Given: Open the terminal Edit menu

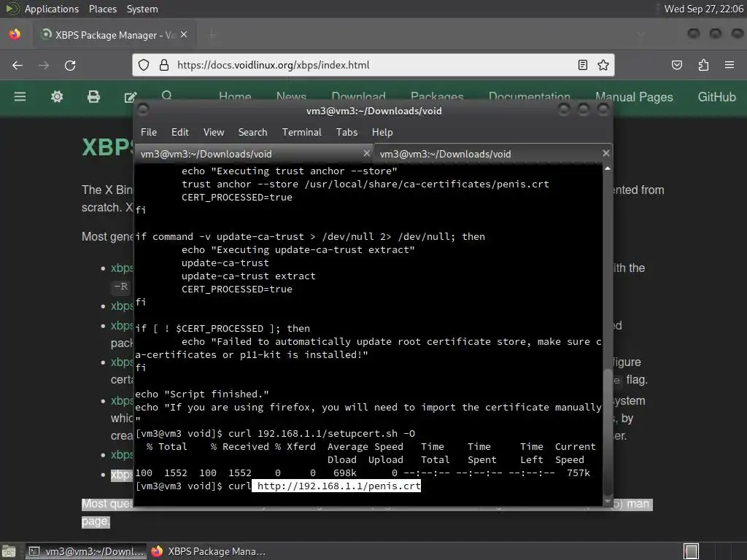Looking at the screenshot, I should (179, 133).
